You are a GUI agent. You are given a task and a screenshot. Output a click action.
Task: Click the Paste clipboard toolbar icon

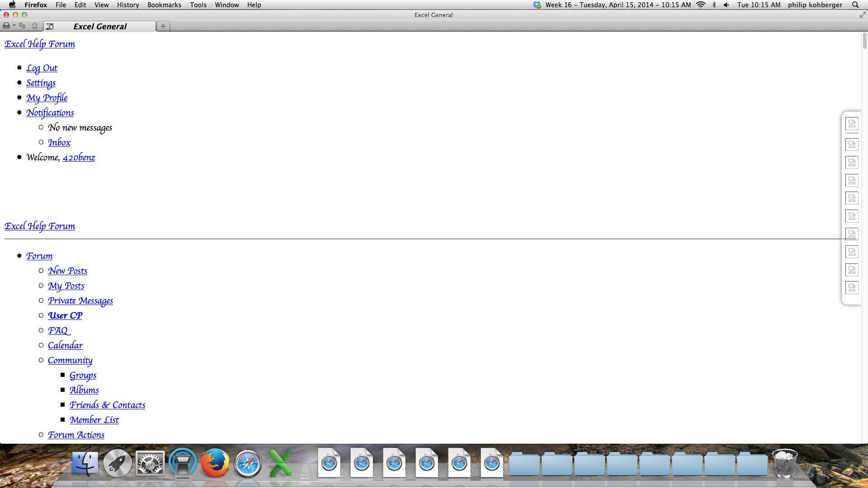click(35, 26)
